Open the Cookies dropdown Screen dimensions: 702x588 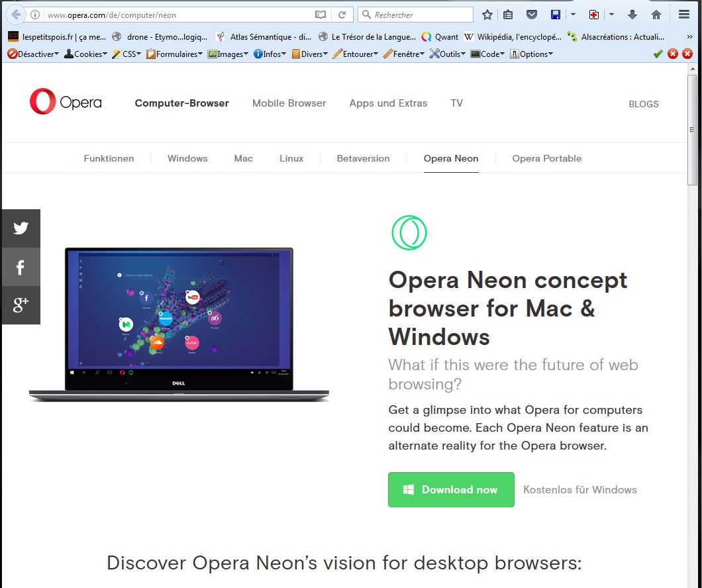point(85,54)
